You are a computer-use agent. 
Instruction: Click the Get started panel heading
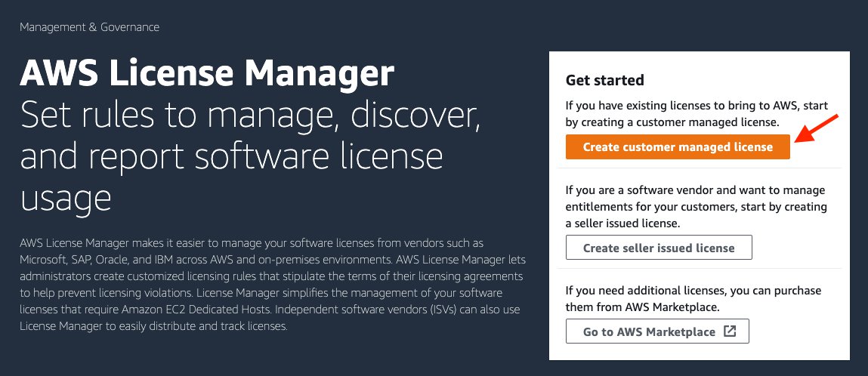(x=604, y=80)
